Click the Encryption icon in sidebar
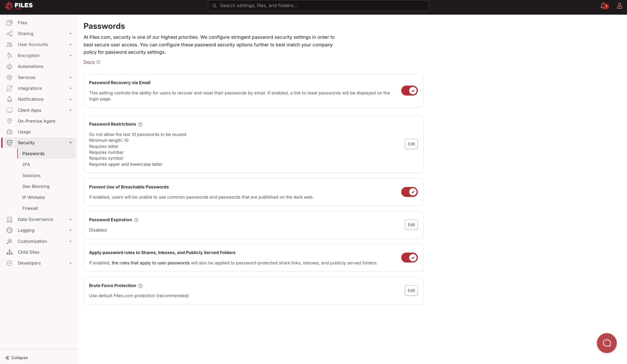This screenshot has height=364, width=627. pyautogui.click(x=9, y=55)
